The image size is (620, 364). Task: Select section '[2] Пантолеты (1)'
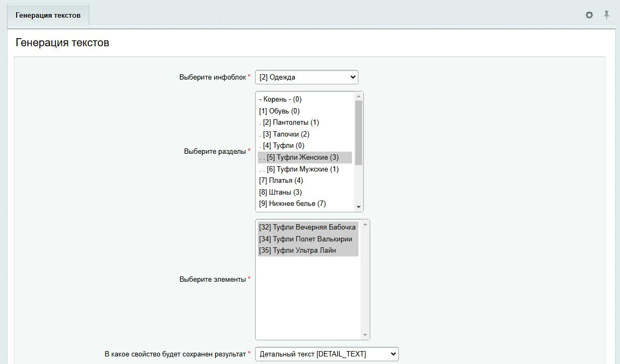pos(289,123)
